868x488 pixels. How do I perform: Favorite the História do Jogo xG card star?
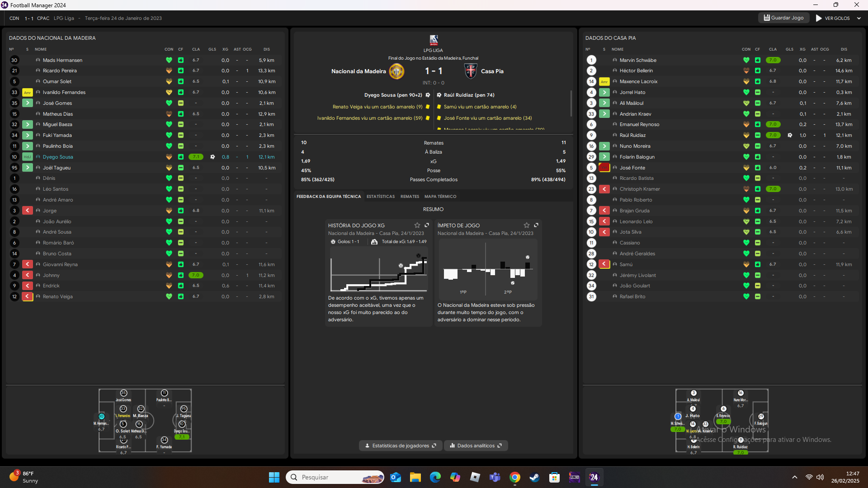click(x=417, y=225)
